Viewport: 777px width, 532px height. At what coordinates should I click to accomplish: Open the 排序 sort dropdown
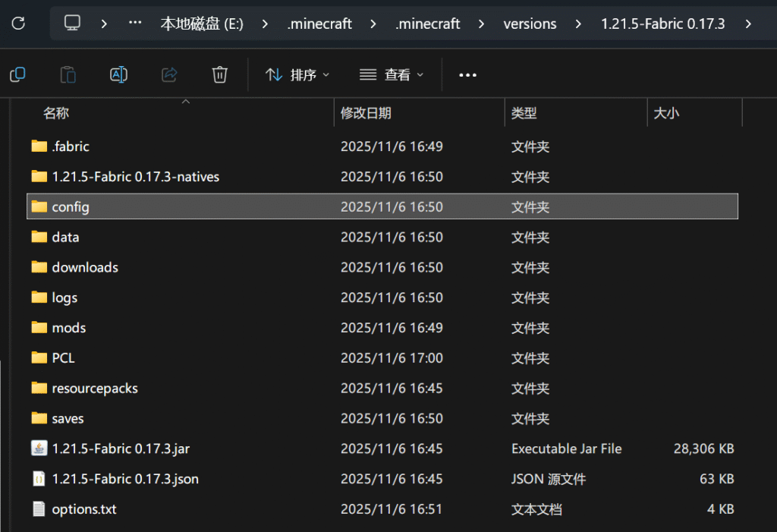pyautogui.click(x=297, y=74)
